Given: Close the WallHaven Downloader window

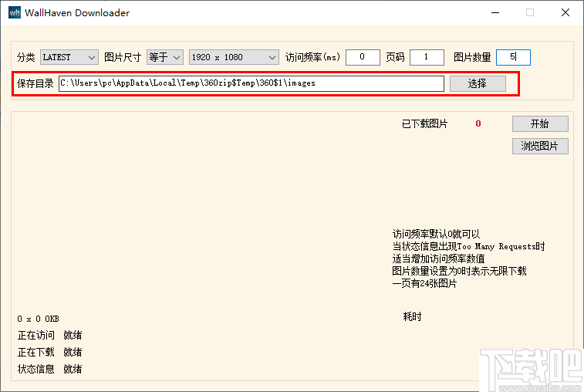Looking at the screenshot, I should pos(565,12).
